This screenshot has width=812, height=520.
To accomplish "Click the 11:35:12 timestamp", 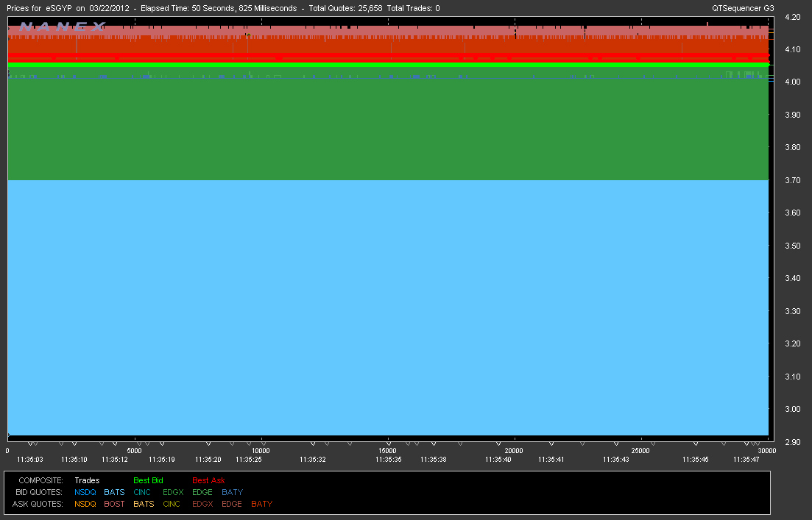I will tap(114, 460).
